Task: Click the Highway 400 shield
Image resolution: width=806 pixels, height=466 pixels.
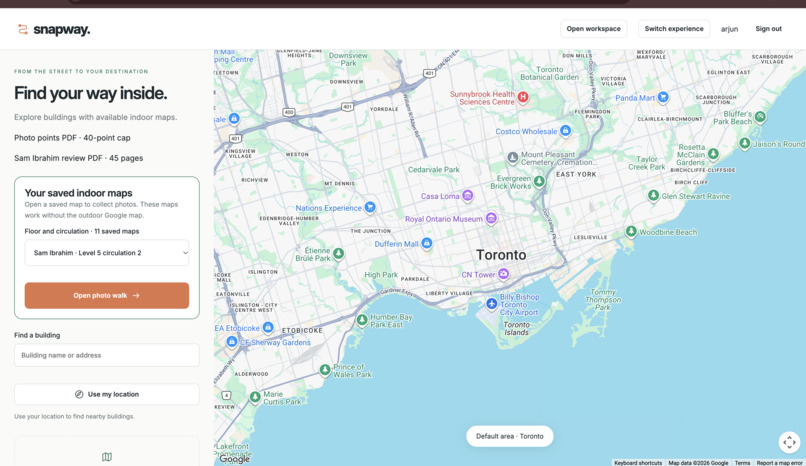Action: [288, 112]
